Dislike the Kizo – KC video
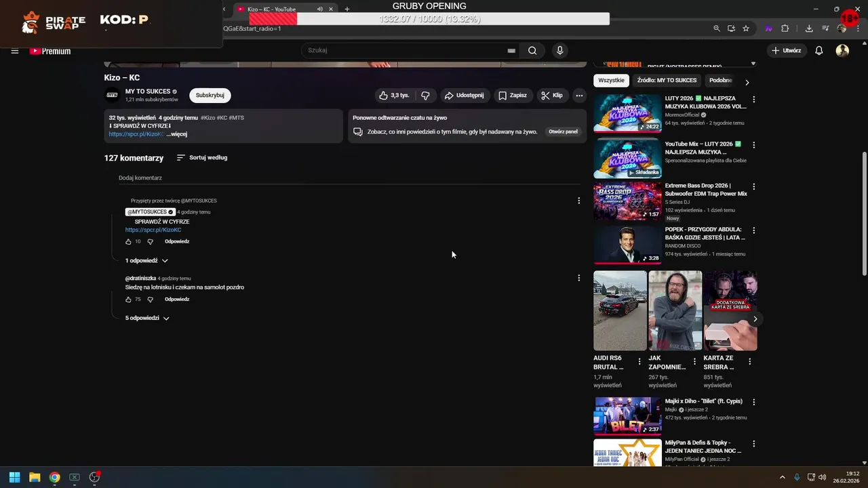The width and height of the screenshot is (868, 488). tap(425, 96)
